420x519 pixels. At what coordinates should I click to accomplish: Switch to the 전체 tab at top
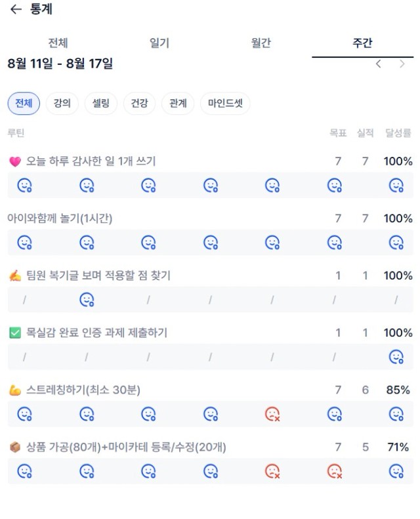58,43
